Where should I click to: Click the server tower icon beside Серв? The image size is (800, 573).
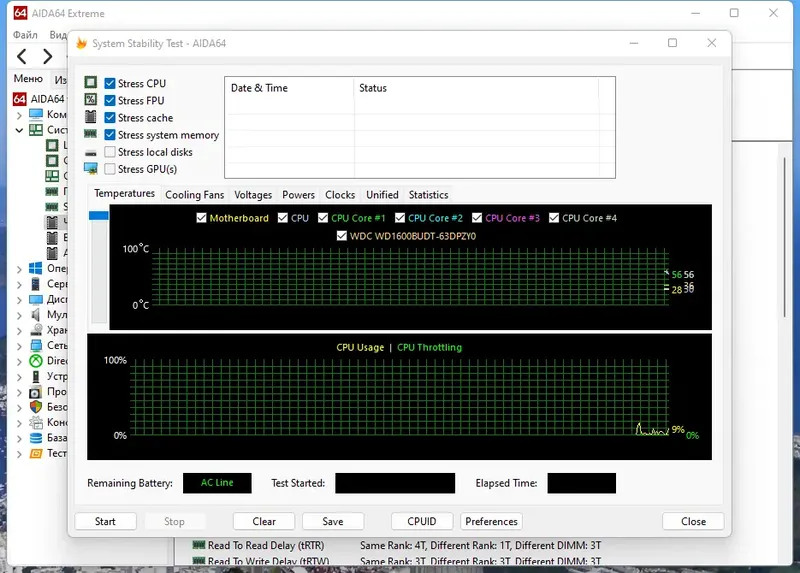(36, 284)
